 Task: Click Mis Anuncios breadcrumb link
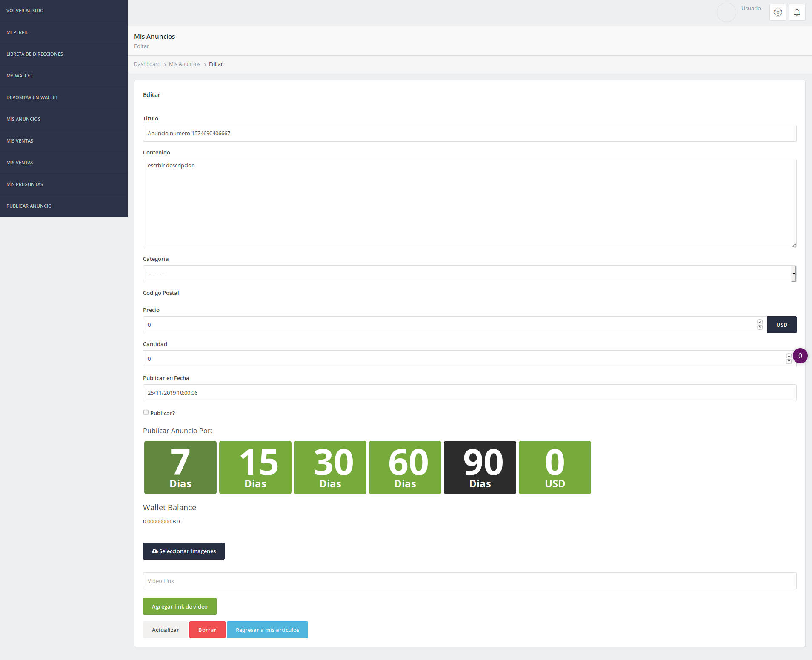coord(184,64)
